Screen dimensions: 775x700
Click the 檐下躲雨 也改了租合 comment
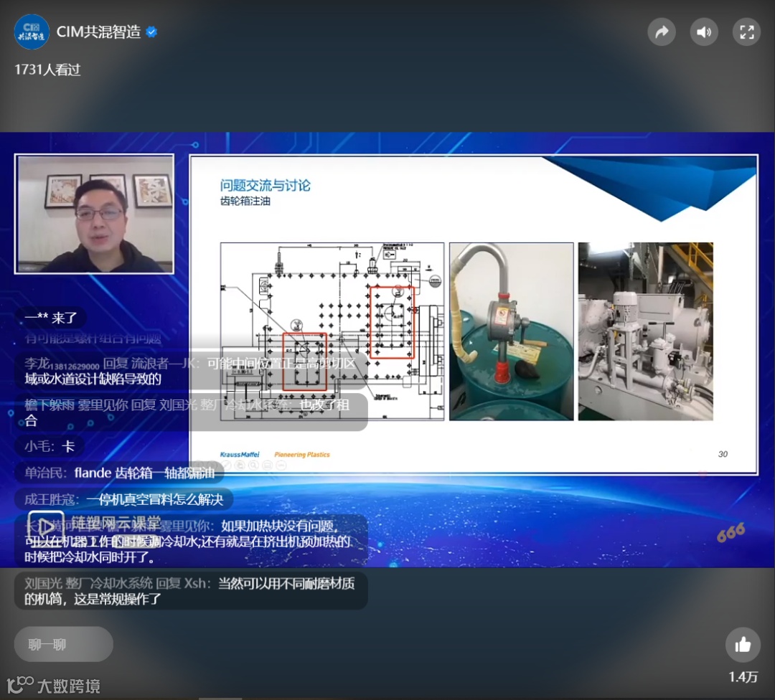coord(191,412)
